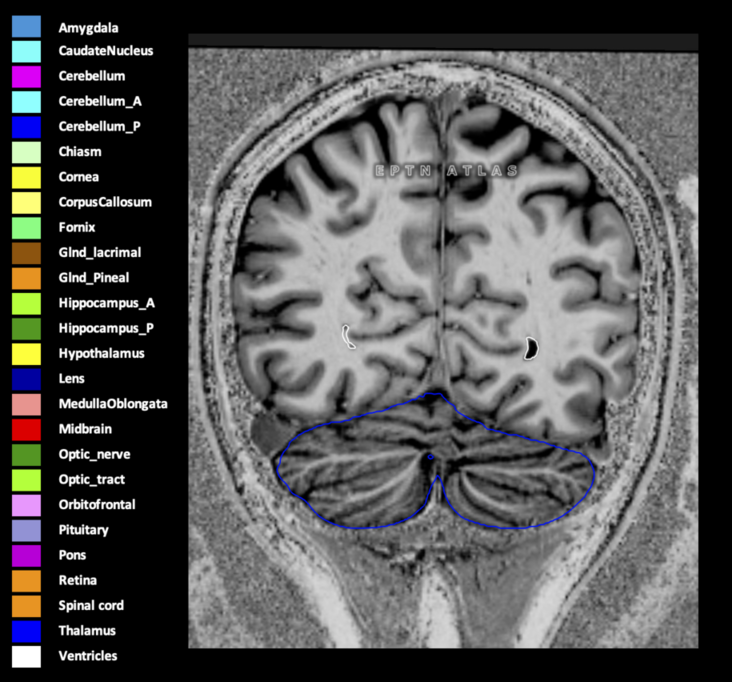Select the "Cornea" legend label
Image resolution: width=732 pixels, height=682 pixels.
click(x=79, y=176)
